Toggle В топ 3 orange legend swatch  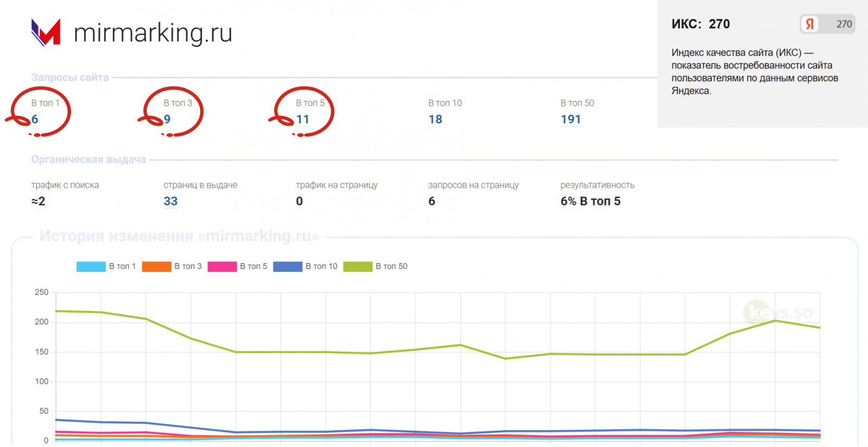157,266
